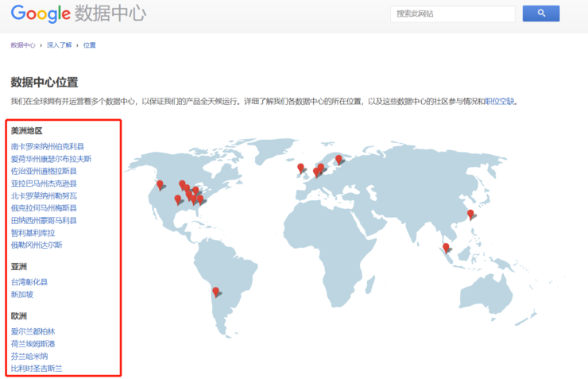Click the 位置 breadcrumb item

[x=89, y=45]
